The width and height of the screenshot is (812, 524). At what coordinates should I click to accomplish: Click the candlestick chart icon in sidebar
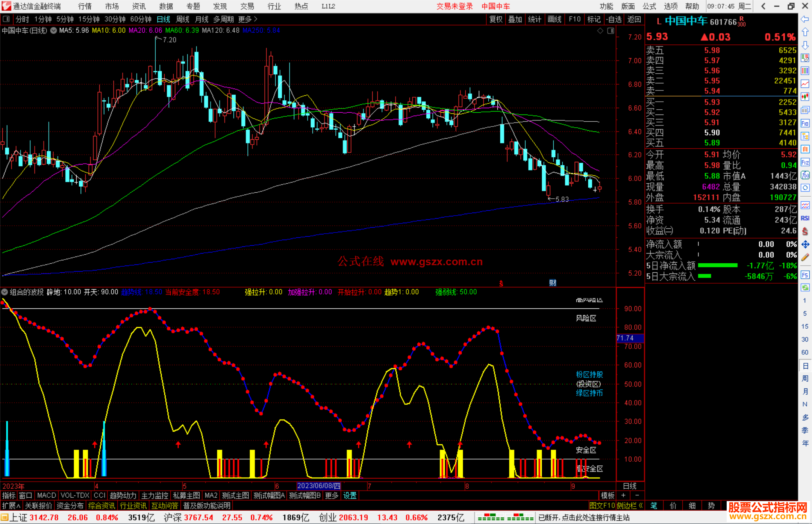click(805, 97)
